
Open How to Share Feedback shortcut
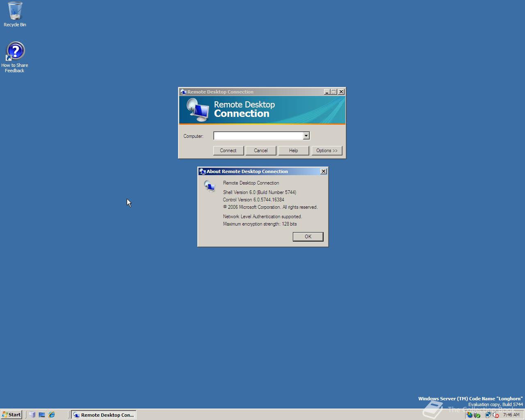[x=15, y=57]
